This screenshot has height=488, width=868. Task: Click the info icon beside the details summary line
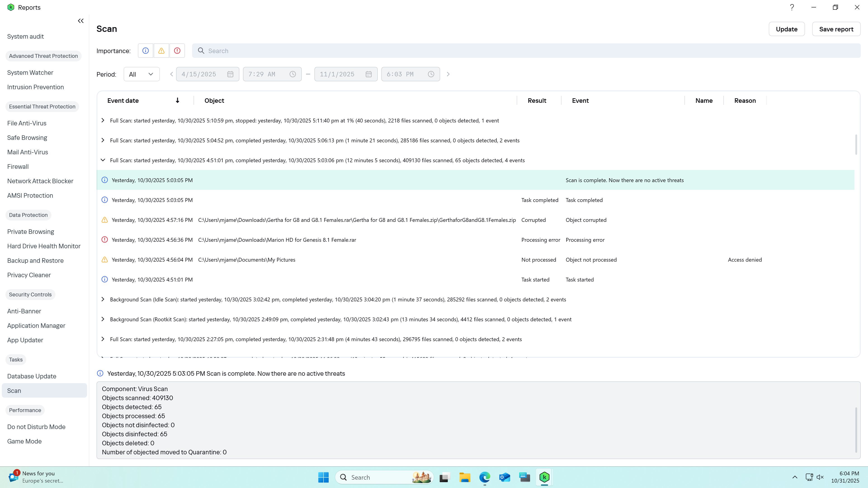coord(100,373)
